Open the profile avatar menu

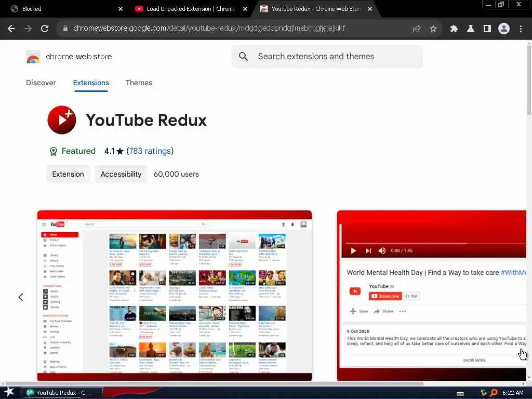(504, 29)
